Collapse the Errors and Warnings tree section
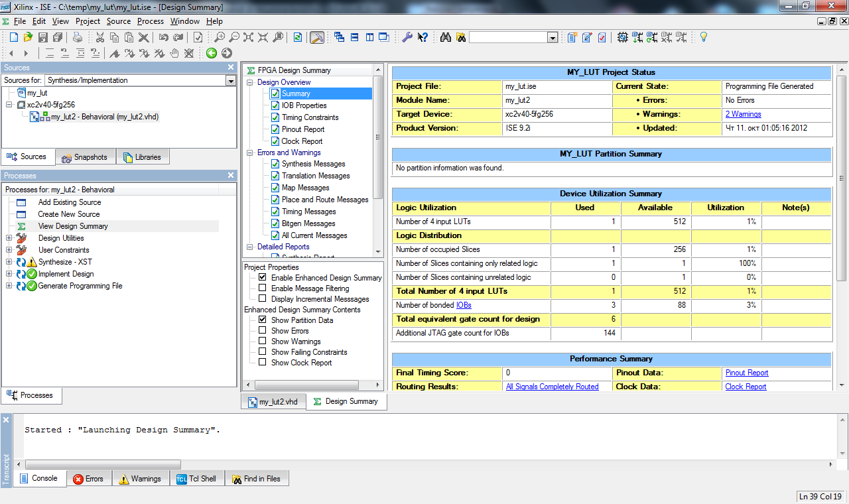Viewport: 849px width, 504px height. point(251,153)
